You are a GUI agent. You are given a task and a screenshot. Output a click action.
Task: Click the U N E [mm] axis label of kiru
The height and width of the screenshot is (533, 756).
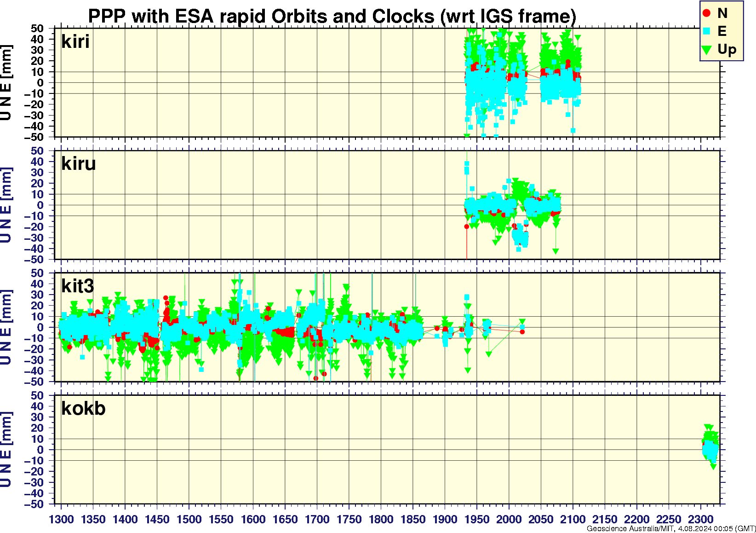click(x=6, y=205)
